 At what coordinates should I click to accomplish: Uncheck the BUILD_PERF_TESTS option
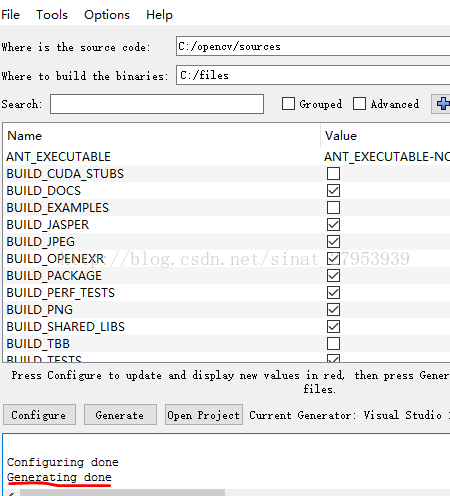[333, 293]
